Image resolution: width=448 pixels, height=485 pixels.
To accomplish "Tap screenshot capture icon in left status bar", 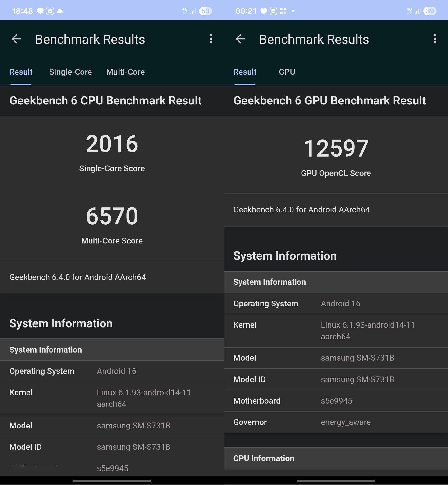I will pos(50,11).
